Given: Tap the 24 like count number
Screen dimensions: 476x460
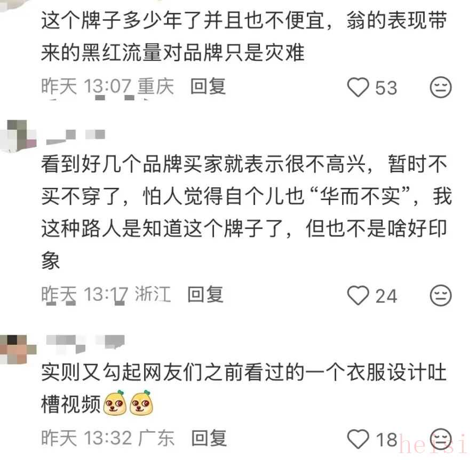Looking at the screenshot, I should tap(386, 296).
